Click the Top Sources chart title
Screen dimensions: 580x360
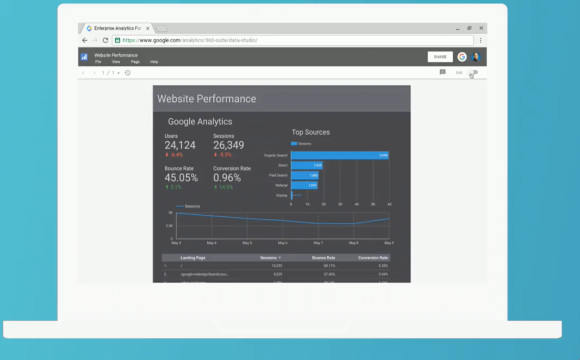311,132
